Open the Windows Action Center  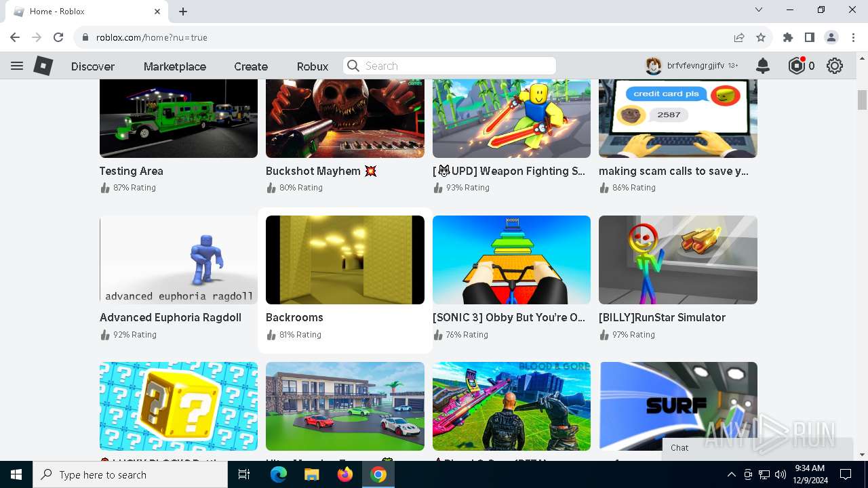[846, 474]
